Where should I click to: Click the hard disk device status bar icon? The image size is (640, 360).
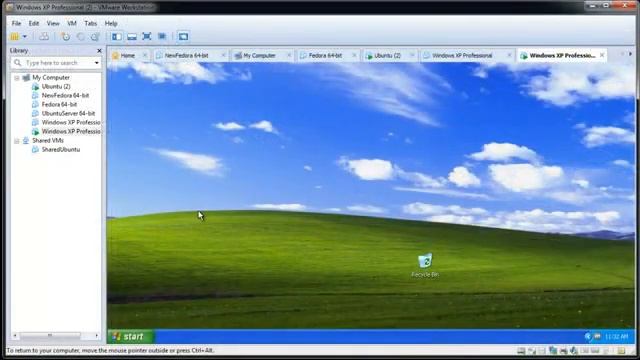[521, 351]
